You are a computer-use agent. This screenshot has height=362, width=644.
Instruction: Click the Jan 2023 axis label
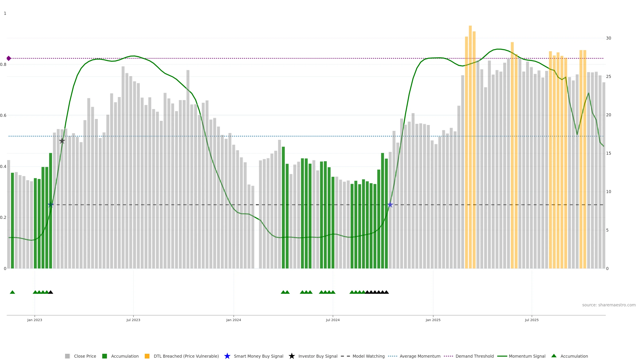[35, 320]
